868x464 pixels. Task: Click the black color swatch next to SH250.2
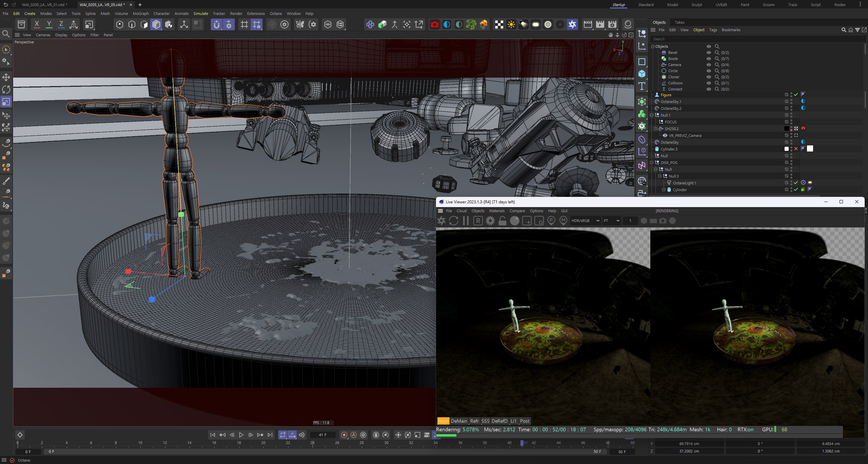click(786, 129)
